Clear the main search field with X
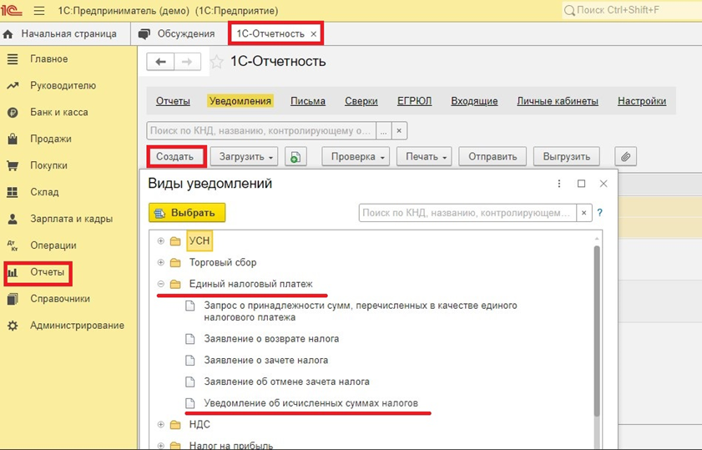Image resolution: width=702 pixels, height=450 pixels. [x=399, y=131]
